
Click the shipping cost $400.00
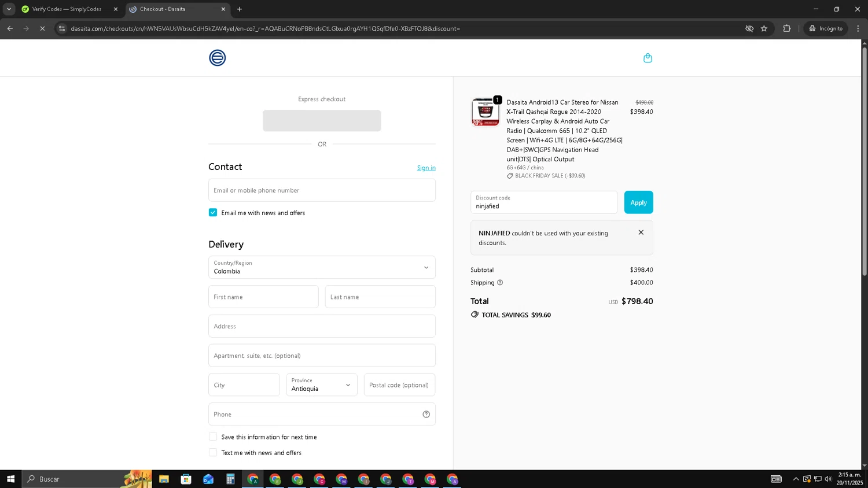tap(641, 283)
